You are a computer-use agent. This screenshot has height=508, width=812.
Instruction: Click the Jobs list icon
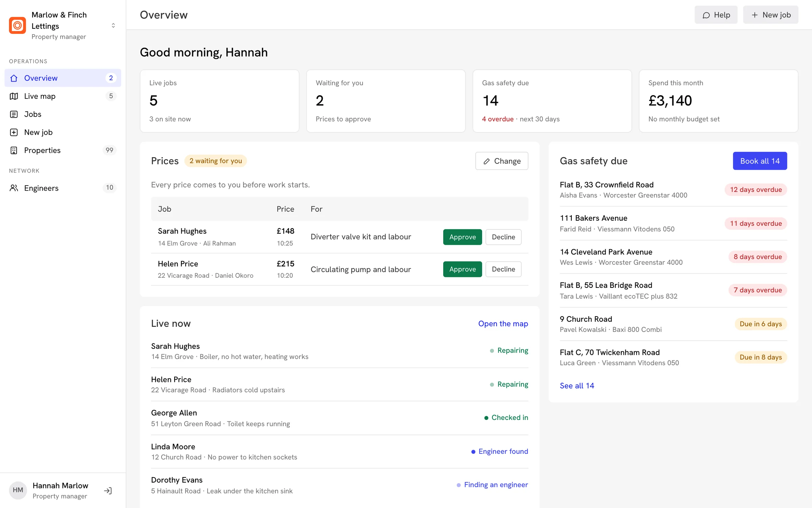tap(14, 114)
